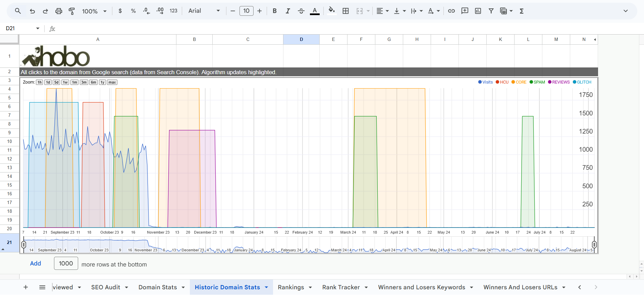Toggle strikethrough formatting
Viewport: 644px width, 295px height.
(x=301, y=11)
